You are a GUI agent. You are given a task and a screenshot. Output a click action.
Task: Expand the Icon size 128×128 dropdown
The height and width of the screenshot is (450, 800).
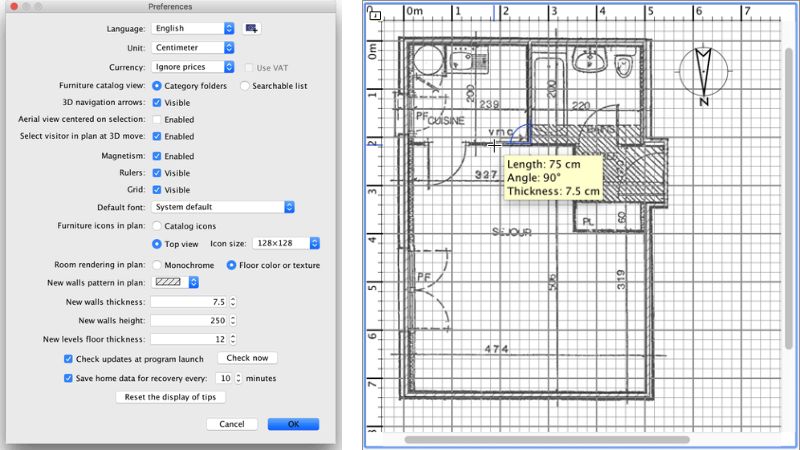[286, 243]
